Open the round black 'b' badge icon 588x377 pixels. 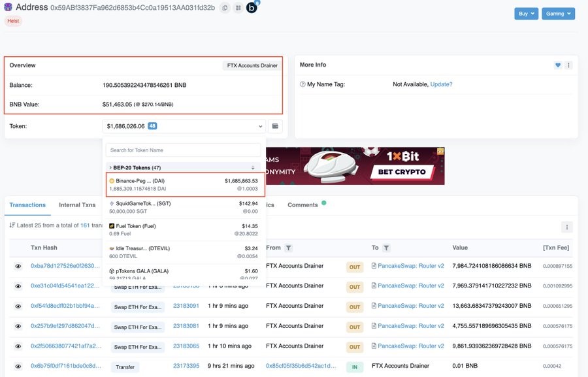point(252,7)
